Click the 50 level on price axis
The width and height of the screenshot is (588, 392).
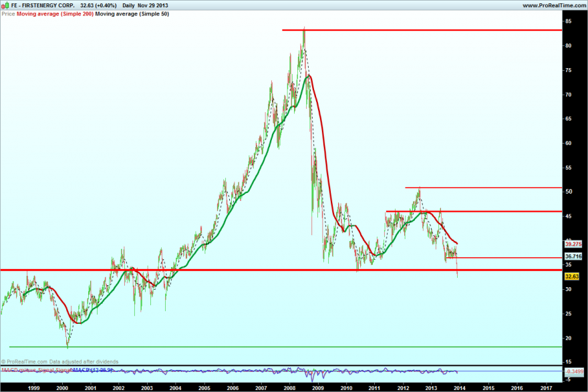click(x=569, y=192)
